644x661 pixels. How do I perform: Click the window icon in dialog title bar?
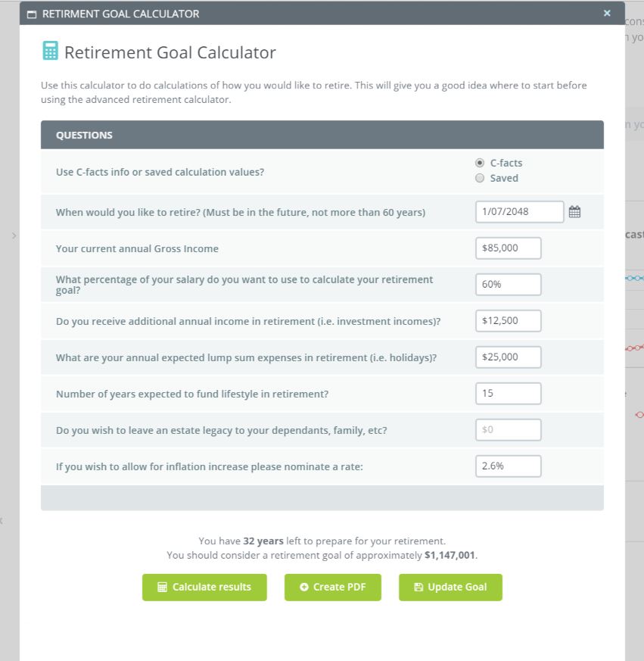tap(31, 14)
